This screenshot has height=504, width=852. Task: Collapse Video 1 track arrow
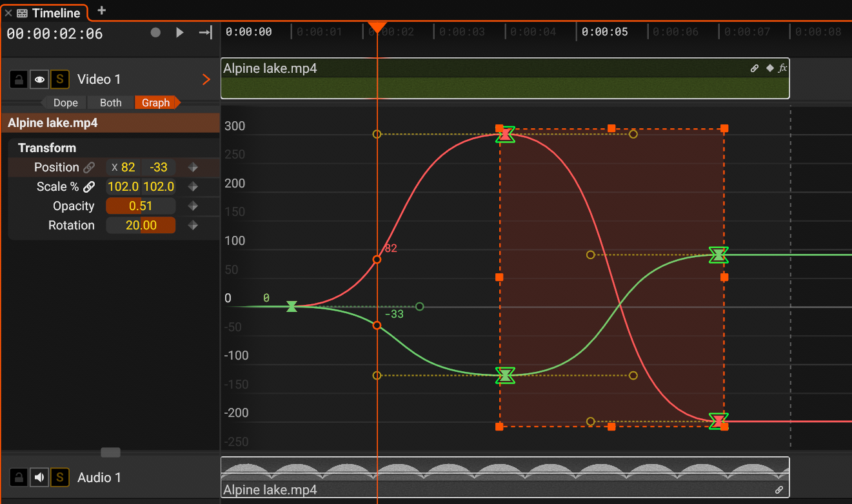206,79
